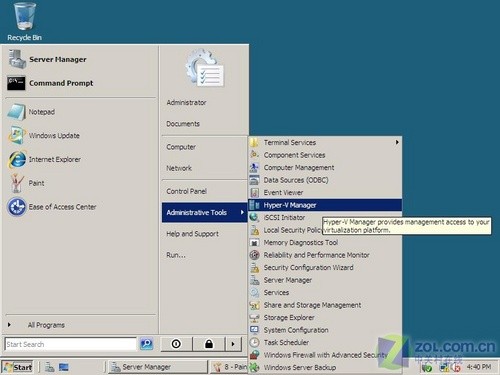500x375 pixels.
Task: Click the Command Prompt icon
Action: click(16, 83)
